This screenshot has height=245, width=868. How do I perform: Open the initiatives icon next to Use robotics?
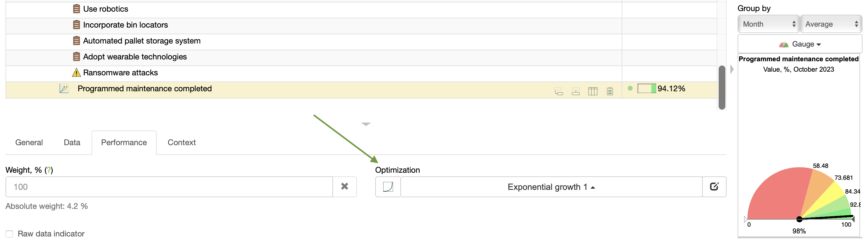[x=77, y=9]
